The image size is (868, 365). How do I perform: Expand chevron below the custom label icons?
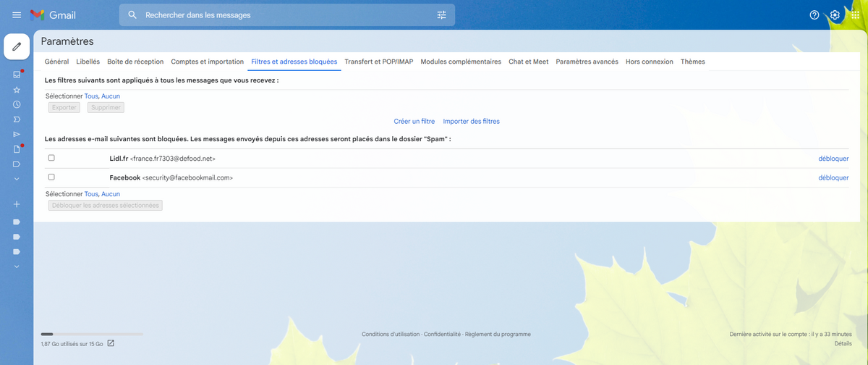pos(17,267)
